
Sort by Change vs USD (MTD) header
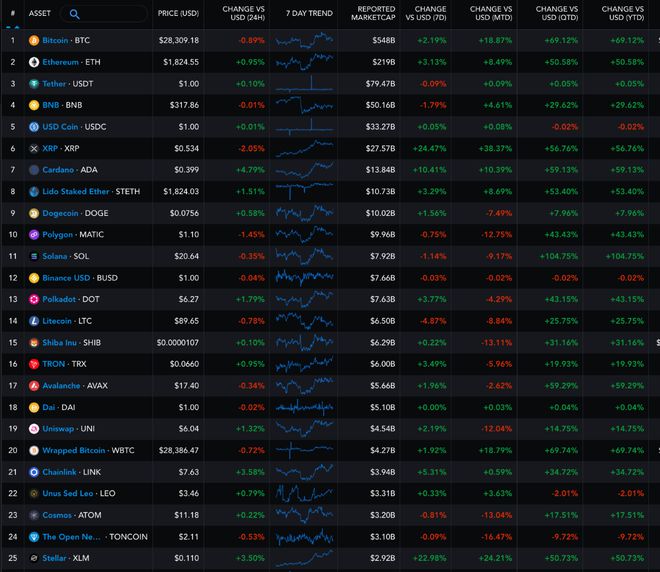[x=491, y=14]
